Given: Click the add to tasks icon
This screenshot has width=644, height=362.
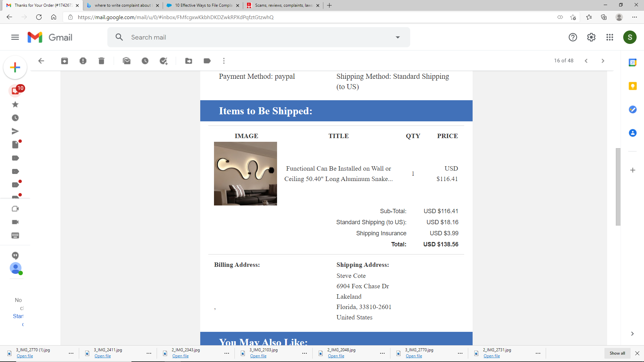Looking at the screenshot, I should coord(164,61).
